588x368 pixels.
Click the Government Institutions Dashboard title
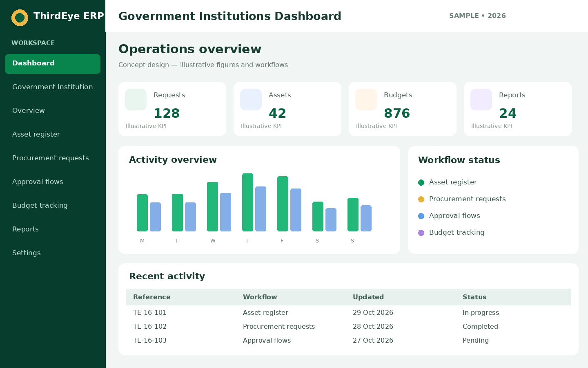tap(230, 16)
